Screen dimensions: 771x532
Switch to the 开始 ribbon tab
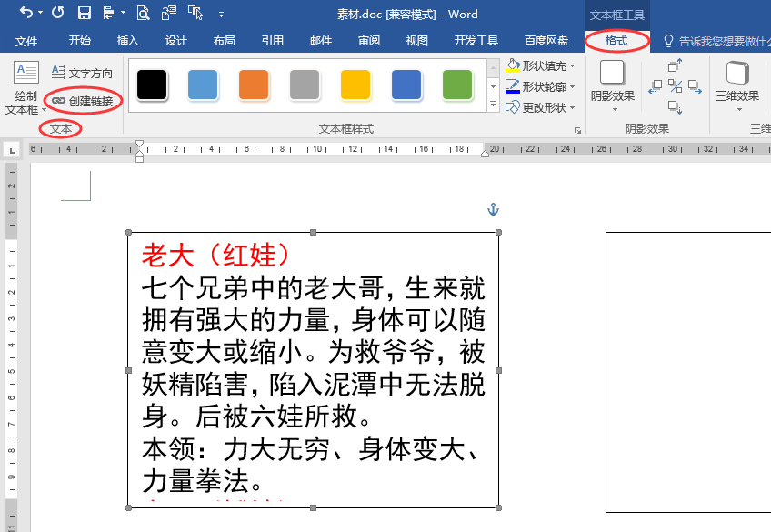[x=80, y=41]
